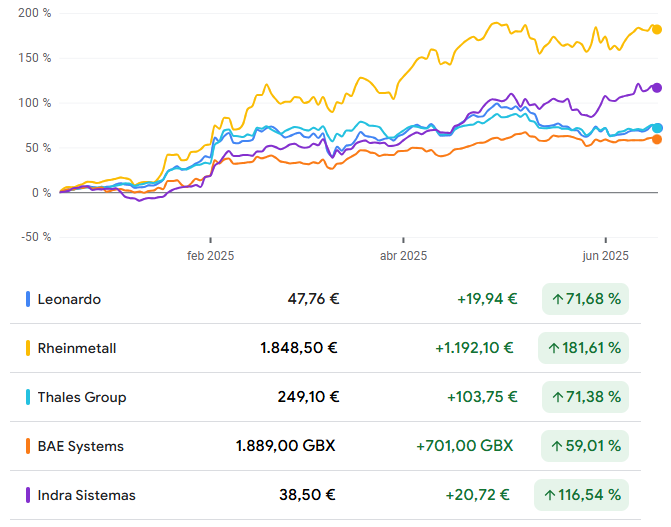Select BAE Systems in the comparison list
The width and height of the screenshot is (671, 527).
[81, 446]
